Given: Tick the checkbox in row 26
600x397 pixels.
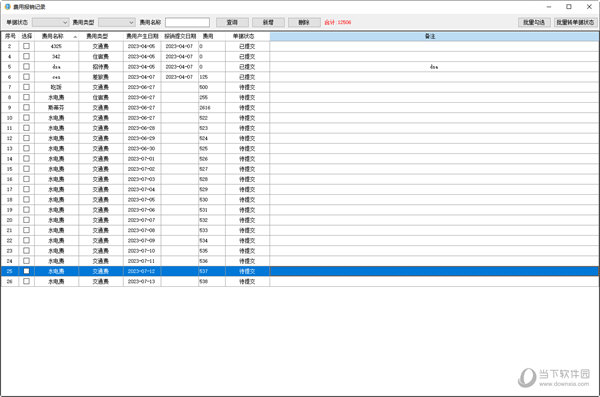Looking at the screenshot, I should 26,281.
